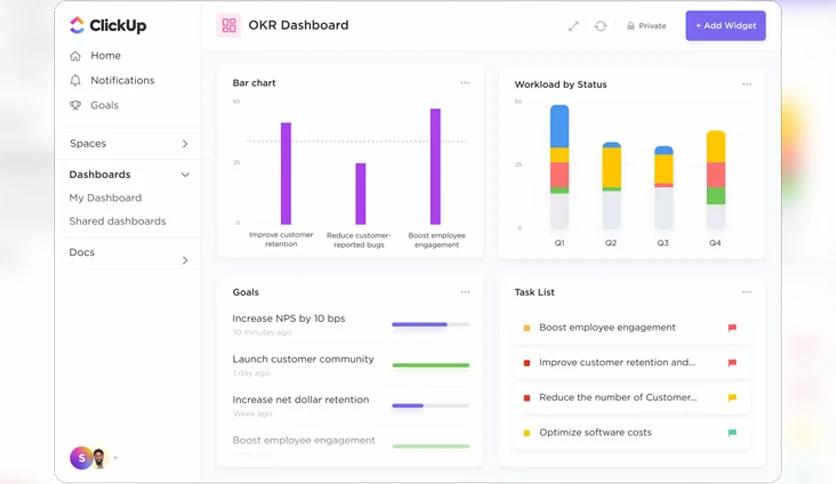This screenshot has height=484, width=836.
Task: Open the user avatar dropdown arrow
Action: [115, 458]
